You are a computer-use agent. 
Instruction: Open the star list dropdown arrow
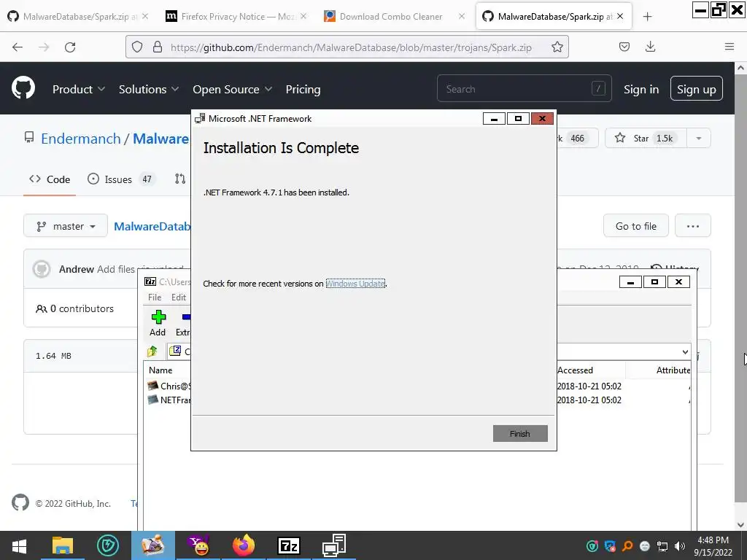[698, 138]
